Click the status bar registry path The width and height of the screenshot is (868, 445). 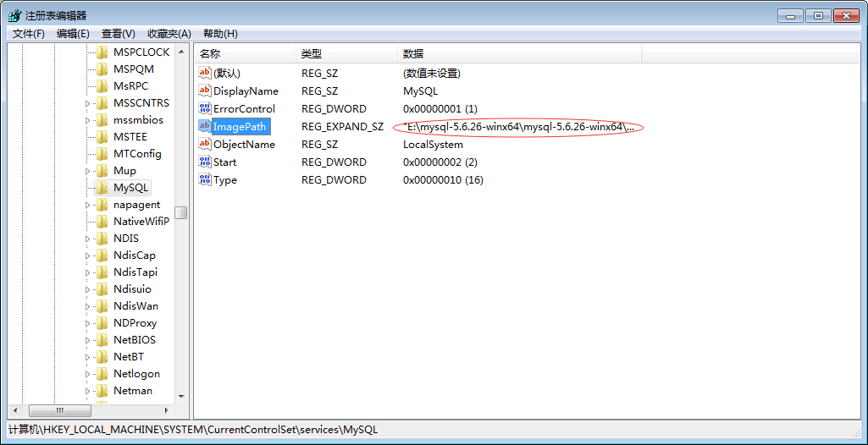194,430
